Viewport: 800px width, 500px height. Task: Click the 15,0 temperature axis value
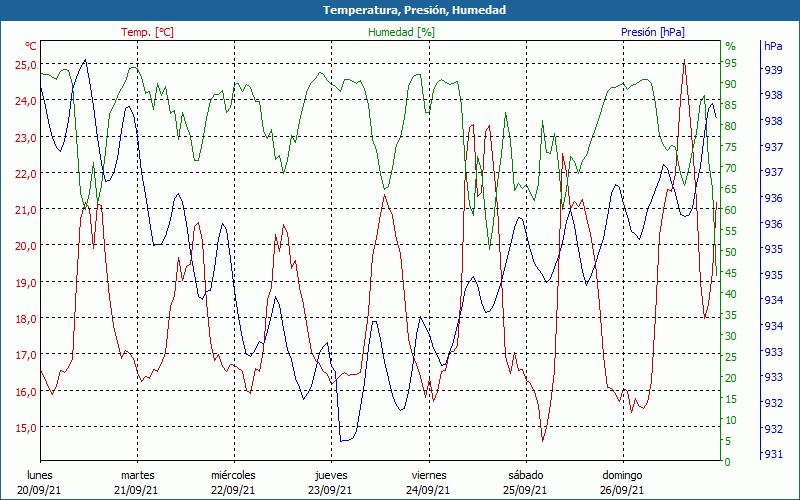(x=27, y=428)
